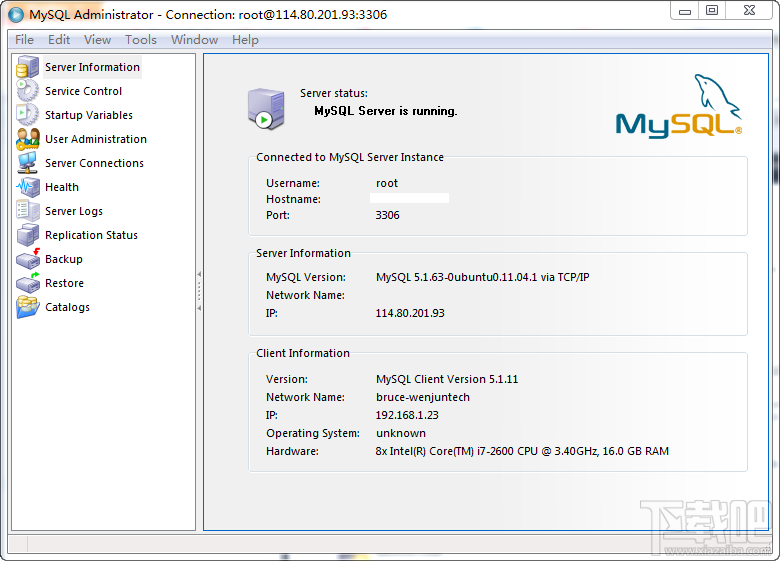Viewport: 780px width, 561px height.
Task: Open User Administration section
Action: point(96,139)
